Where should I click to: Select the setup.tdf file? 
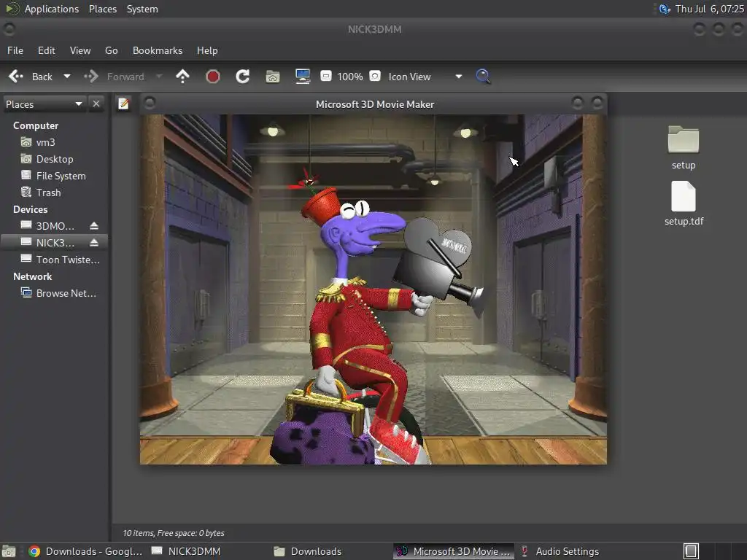click(x=684, y=203)
